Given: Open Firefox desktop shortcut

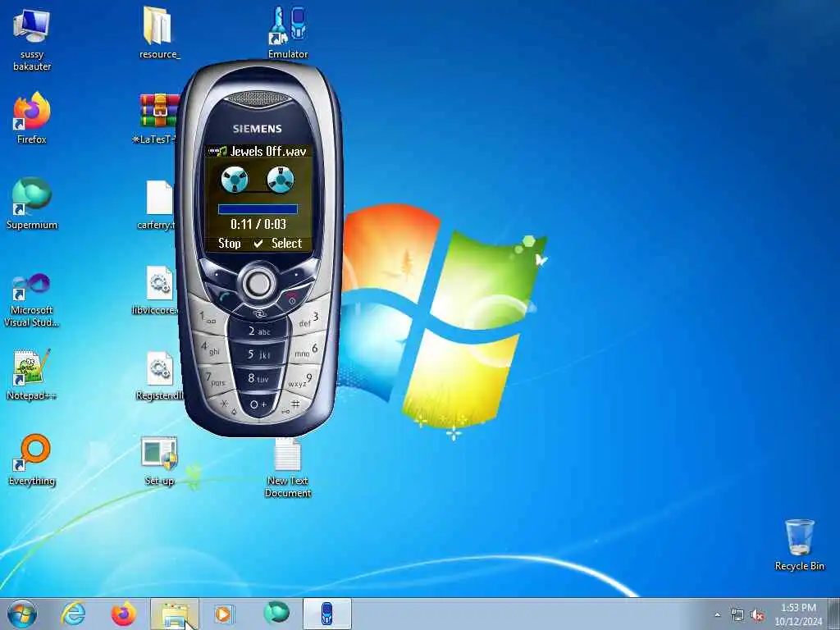Looking at the screenshot, I should [x=32, y=118].
